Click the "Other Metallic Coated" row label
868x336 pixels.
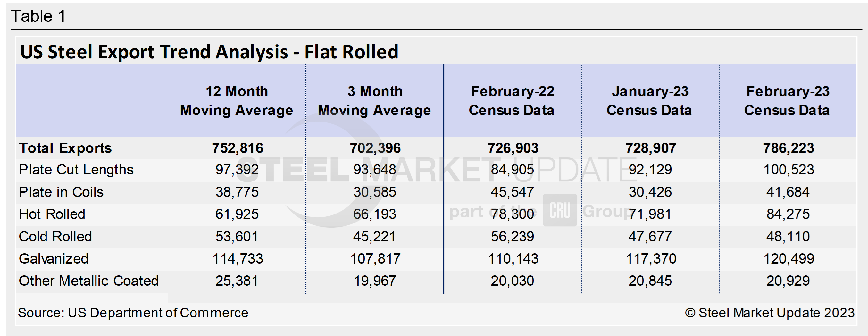(x=88, y=281)
